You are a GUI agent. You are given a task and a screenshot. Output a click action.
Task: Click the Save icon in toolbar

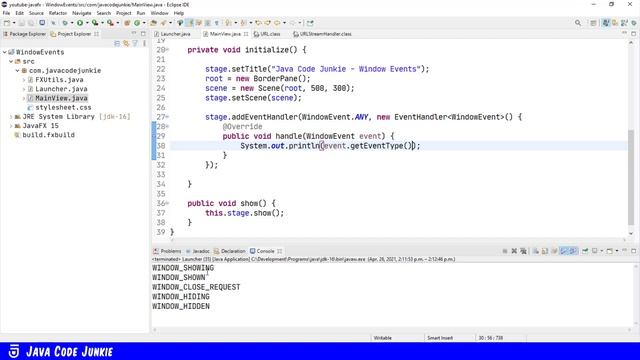(x=22, y=23)
